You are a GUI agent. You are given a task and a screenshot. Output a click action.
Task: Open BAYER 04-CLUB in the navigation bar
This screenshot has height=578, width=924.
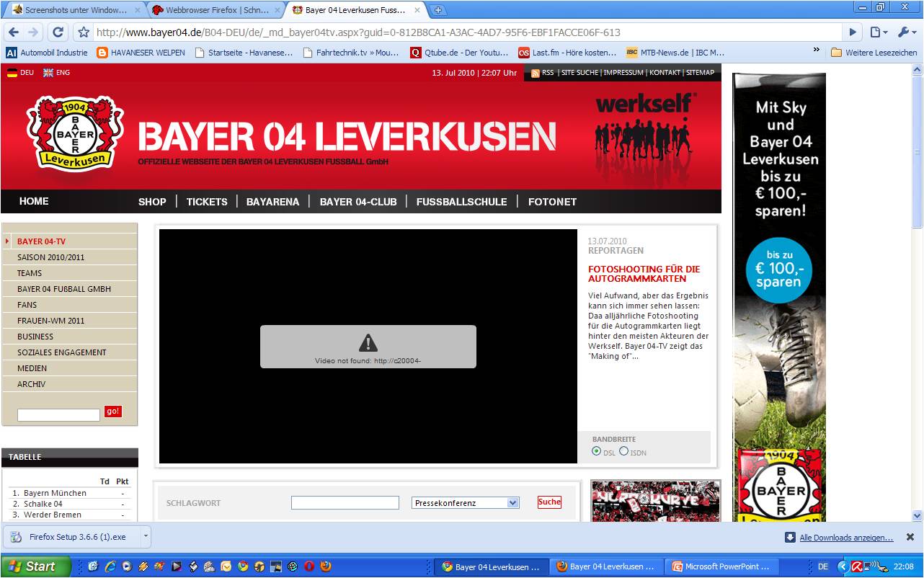click(358, 202)
